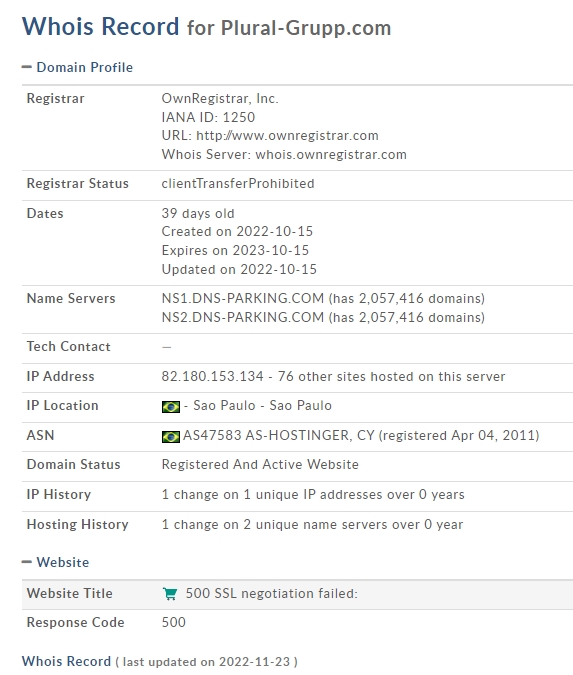Click the green shopping cart icon

[x=170, y=594]
